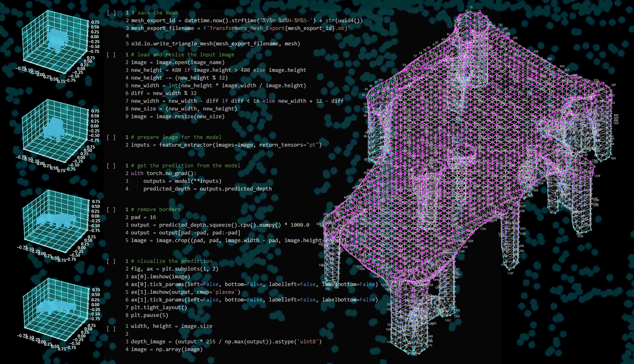The image size is (634, 364).
Task: Click the 'o3d.io.write_triangle_mesh' line
Action: pyautogui.click(x=216, y=44)
